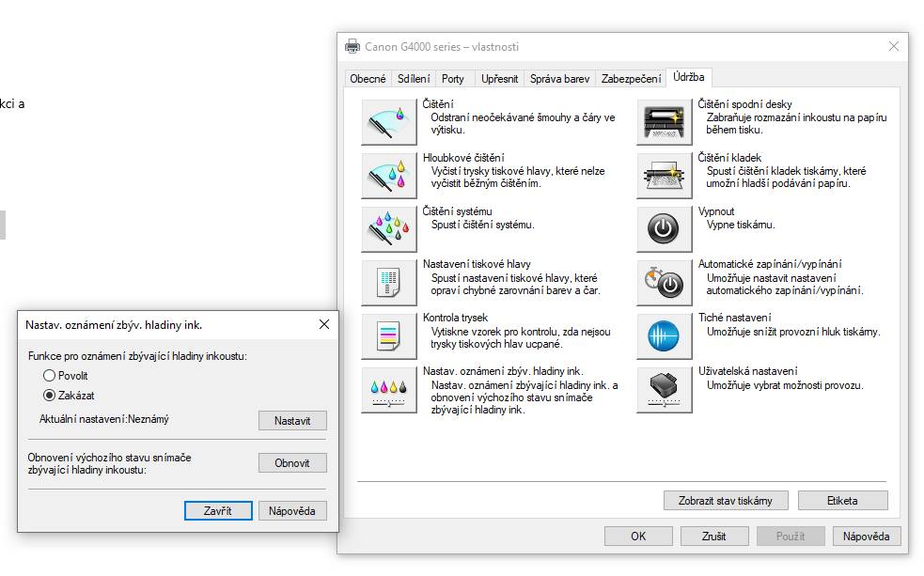Click the Zobrazit stav tiskárny button

[x=726, y=501]
